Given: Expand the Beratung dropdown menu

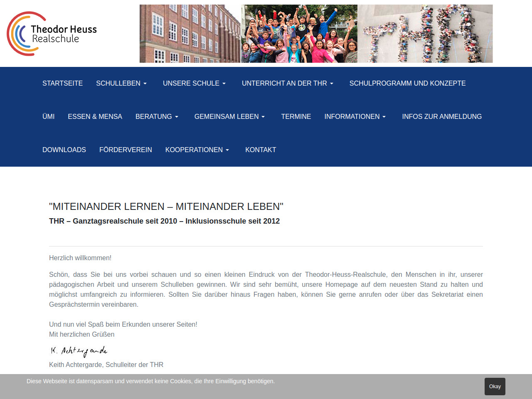Looking at the screenshot, I should pos(157,116).
